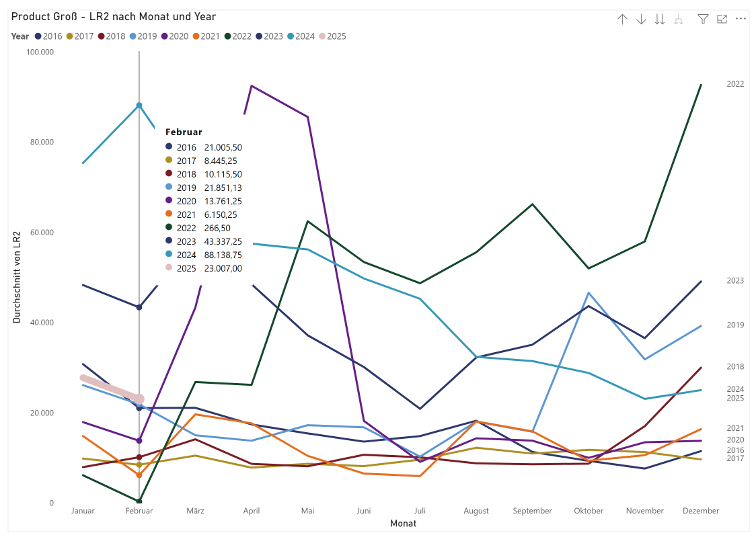Open more options ellipsis menu
Viewport: 756px width, 535px height.
(x=741, y=19)
